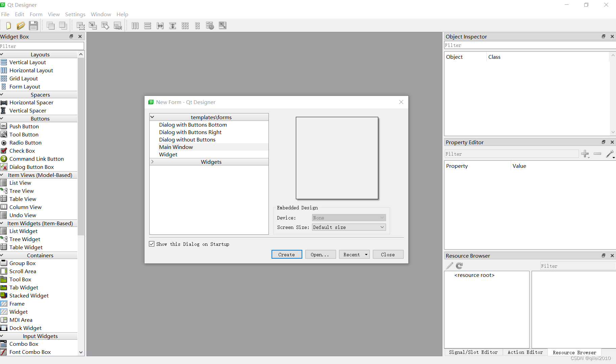Collapse the Buttons category

click(x=2, y=119)
